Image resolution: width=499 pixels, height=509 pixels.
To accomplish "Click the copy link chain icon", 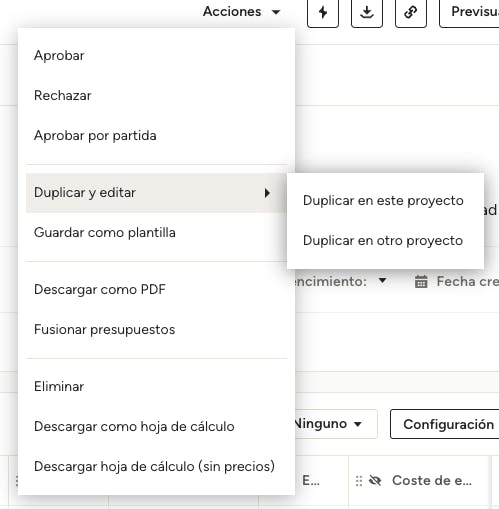I will coord(411,13).
